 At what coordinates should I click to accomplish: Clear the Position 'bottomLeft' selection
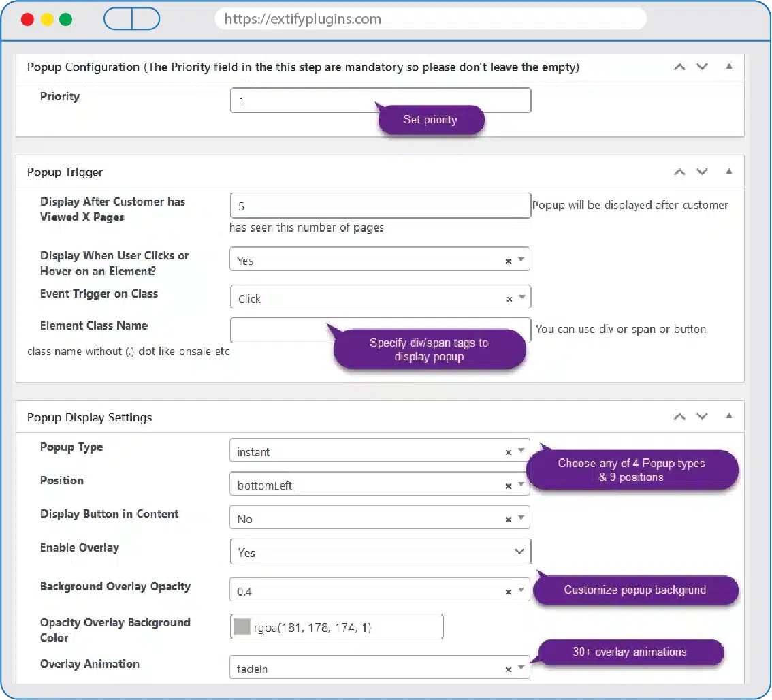click(x=508, y=486)
